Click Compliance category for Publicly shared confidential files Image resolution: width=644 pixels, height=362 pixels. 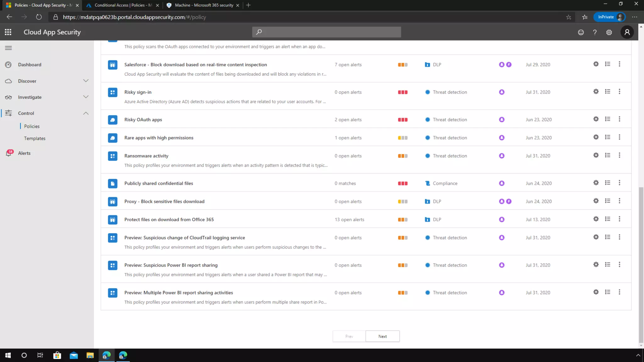[445, 184]
